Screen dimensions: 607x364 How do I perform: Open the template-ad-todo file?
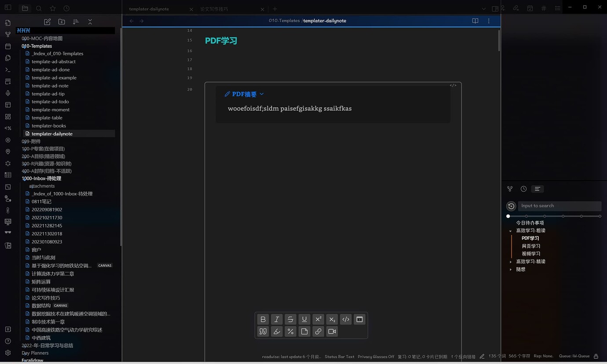50,102
